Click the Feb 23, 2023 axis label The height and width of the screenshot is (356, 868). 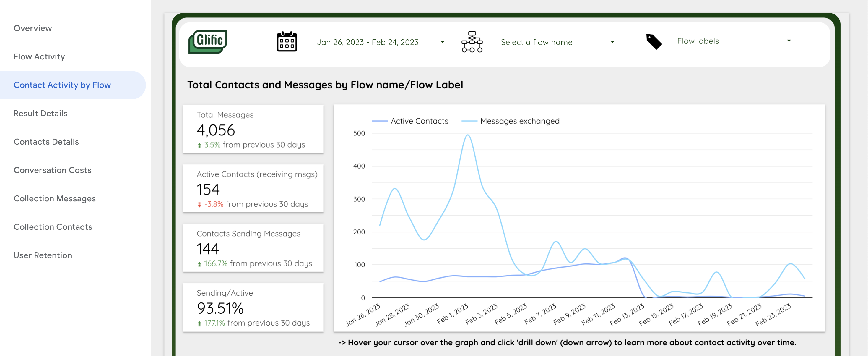pyautogui.click(x=773, y=315)
